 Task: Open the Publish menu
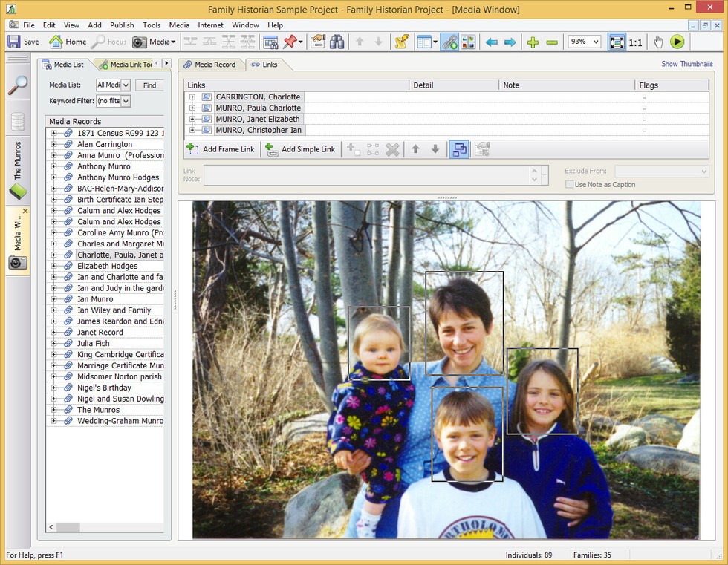click(121, 25)
